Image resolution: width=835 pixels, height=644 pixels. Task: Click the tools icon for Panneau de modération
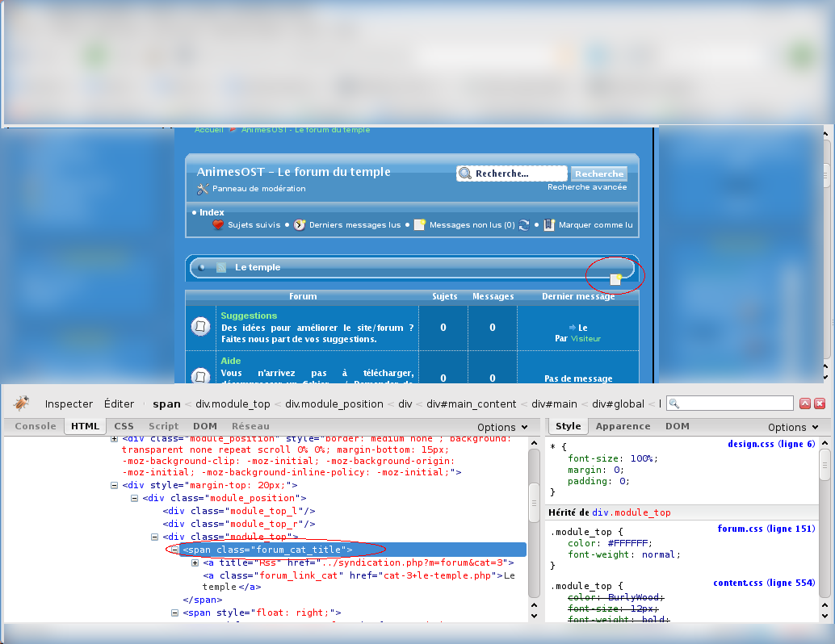pos(203,189)
